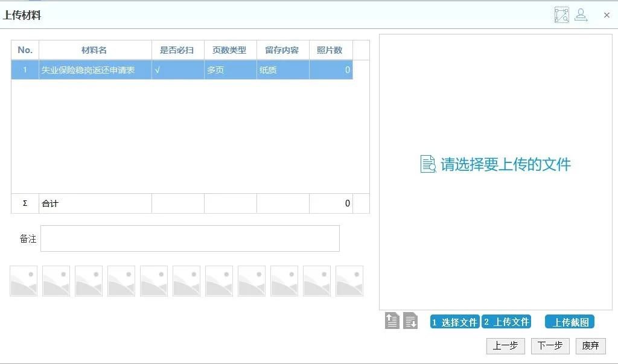618x364 pixels.
Task: Click the file search icon in upload area
Action: 428,164
